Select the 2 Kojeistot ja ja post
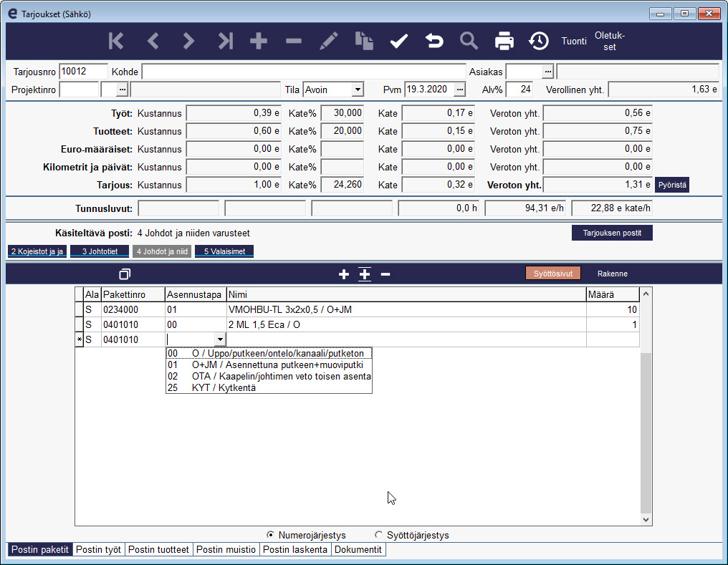 (37, 251)
